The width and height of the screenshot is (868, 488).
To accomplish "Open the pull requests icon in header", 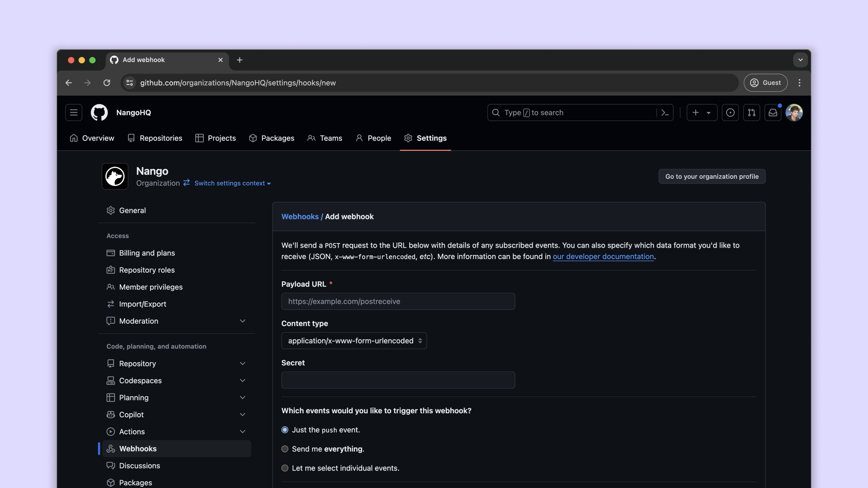I will coord(752,112).
